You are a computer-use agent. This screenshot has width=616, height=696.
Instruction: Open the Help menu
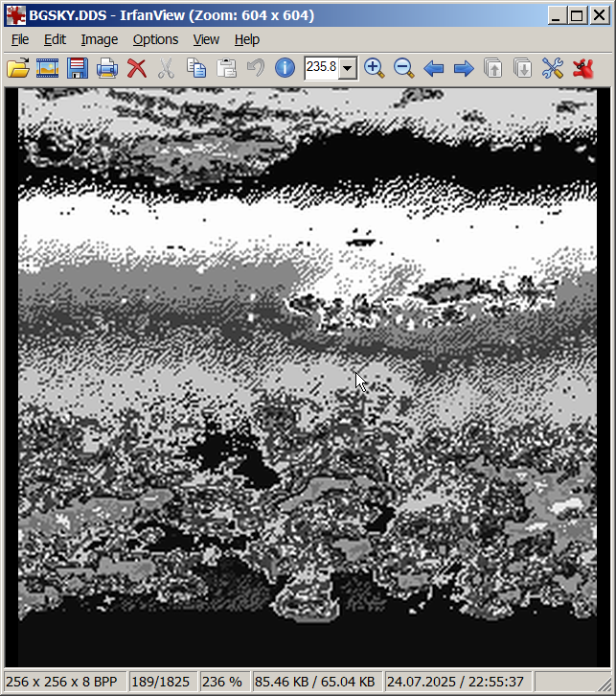click(x=247, y=39)
